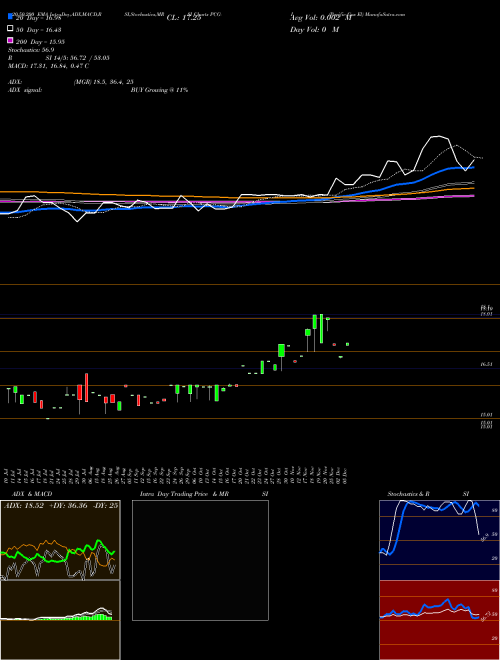Open the red-background RSI chart panel

439,620
